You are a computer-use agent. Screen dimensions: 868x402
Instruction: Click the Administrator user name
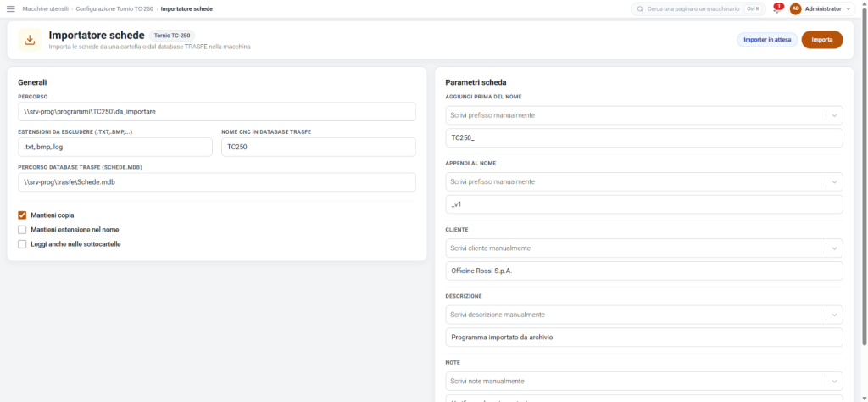point(823,8)
